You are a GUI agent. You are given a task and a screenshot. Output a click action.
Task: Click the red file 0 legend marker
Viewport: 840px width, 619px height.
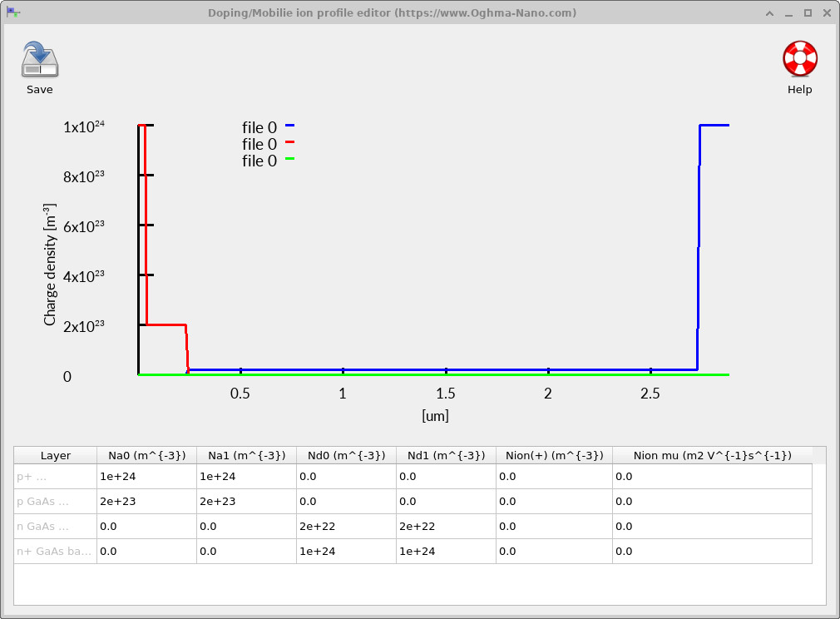[x=289, y=142]
